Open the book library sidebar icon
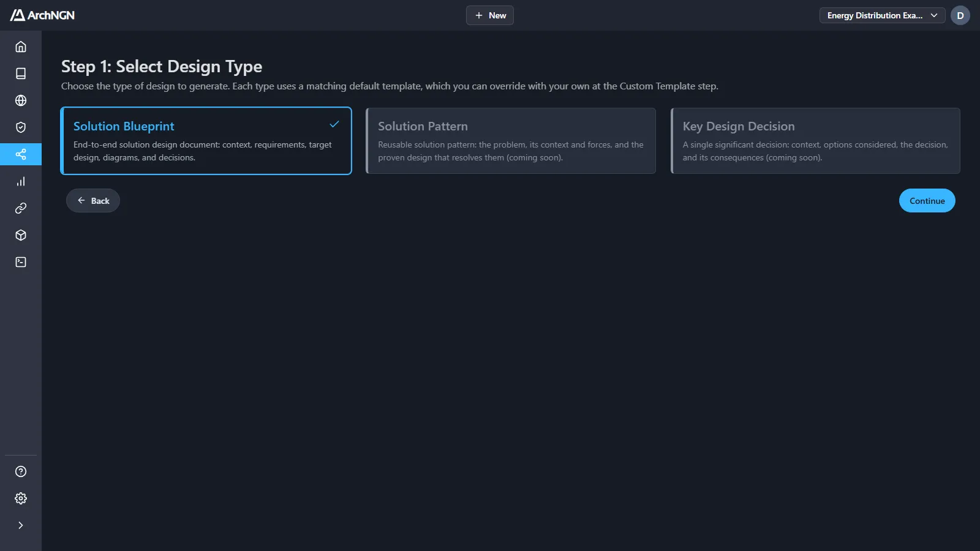980x551 pixels. click(21, 73)
